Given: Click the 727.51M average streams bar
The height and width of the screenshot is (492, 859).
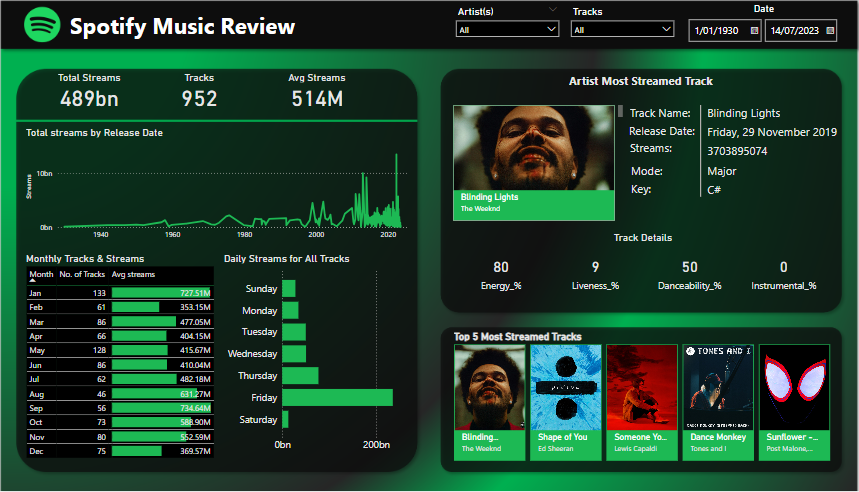Looking at the screenshot, I should [x=161, y=293].
